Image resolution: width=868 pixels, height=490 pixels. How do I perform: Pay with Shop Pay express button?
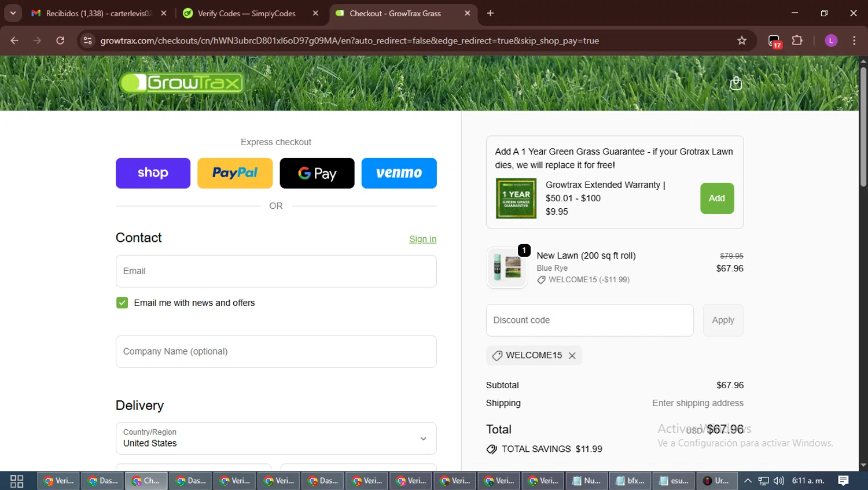point(153,173)
